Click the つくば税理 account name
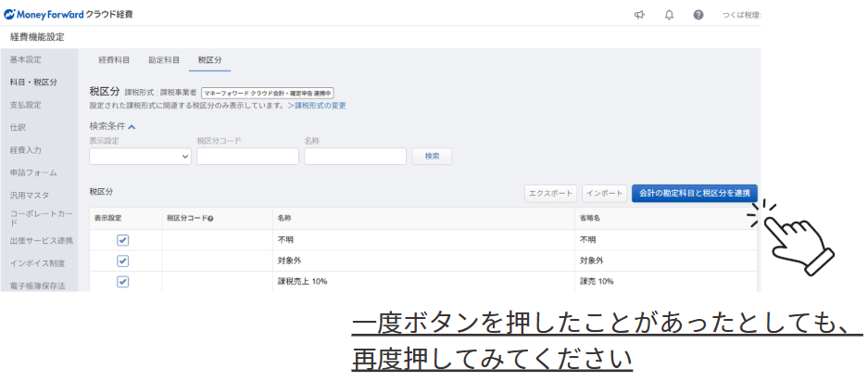The height and width of the screenshot is (382, 868). coord(741,16)
